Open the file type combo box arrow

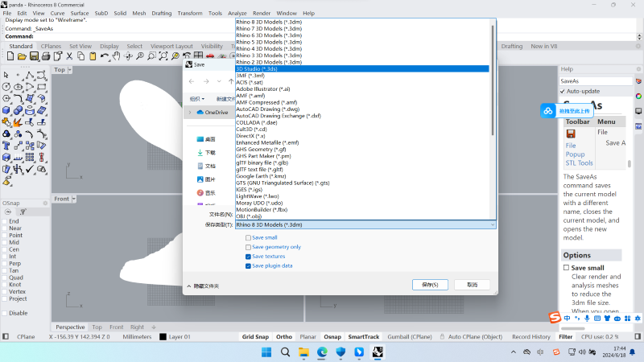pos(492,225)
